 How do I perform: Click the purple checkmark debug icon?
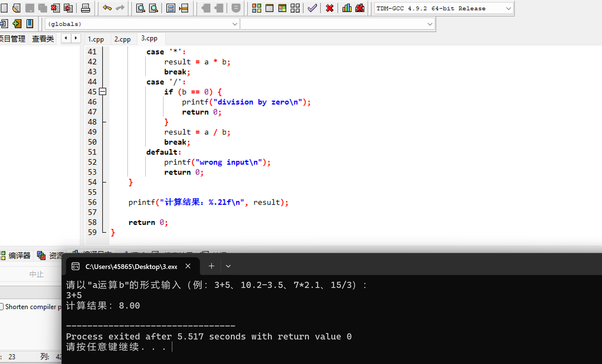[x=312, y=8]
